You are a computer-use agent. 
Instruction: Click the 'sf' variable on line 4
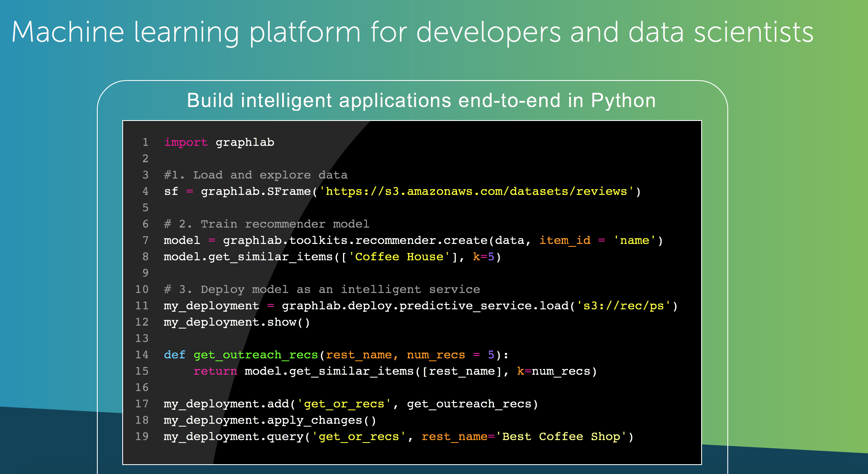point(171,191)
